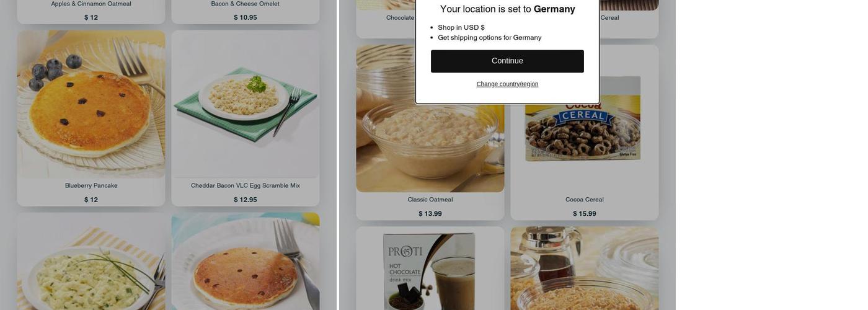Click the Classic Oatmeal product name

(x=430, y=200)
